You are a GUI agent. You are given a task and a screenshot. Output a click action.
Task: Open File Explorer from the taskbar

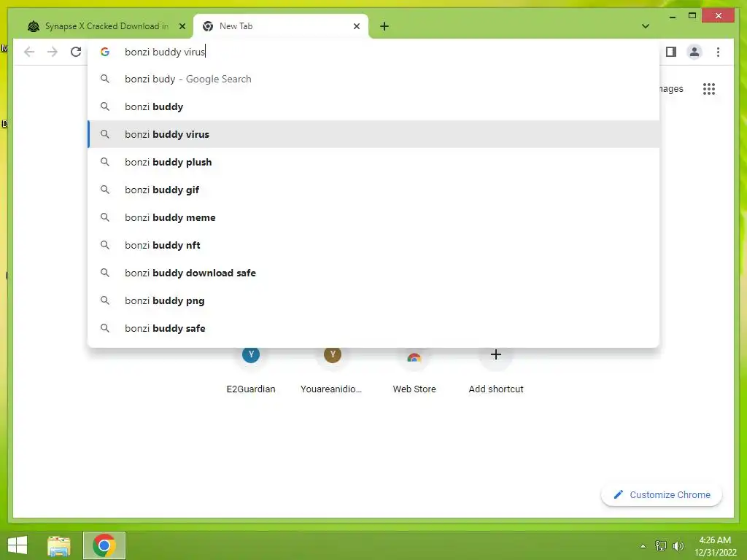pyautogui.click(x=59, y=545)
